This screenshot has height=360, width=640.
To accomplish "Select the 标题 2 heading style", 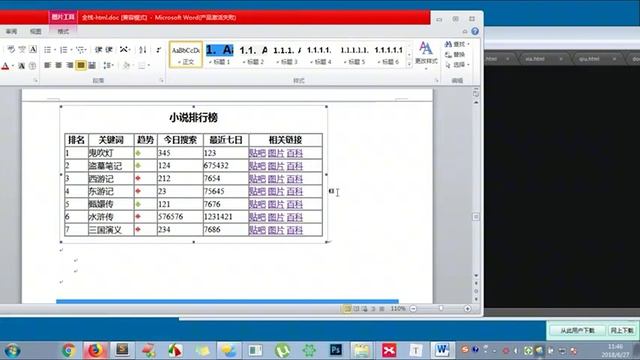I will tap(253, 54).
